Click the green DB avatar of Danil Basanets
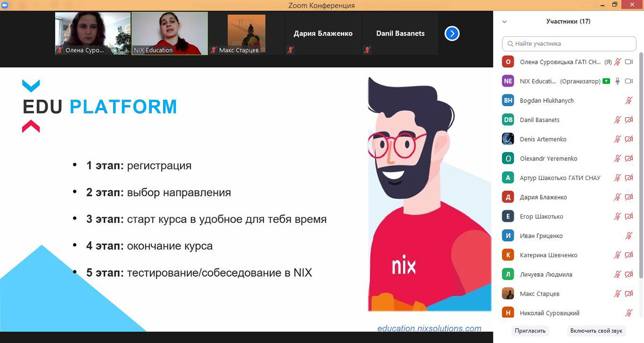The height and width of the screenshot is (343, 644). [508, 120]
